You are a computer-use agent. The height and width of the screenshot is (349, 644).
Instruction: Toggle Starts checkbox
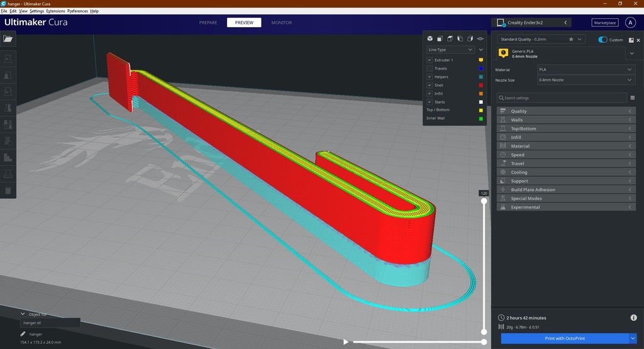click(430, 102)
